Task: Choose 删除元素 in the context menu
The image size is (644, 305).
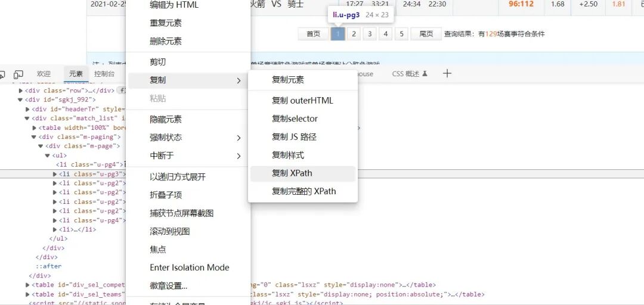Action: pos(166,41)
